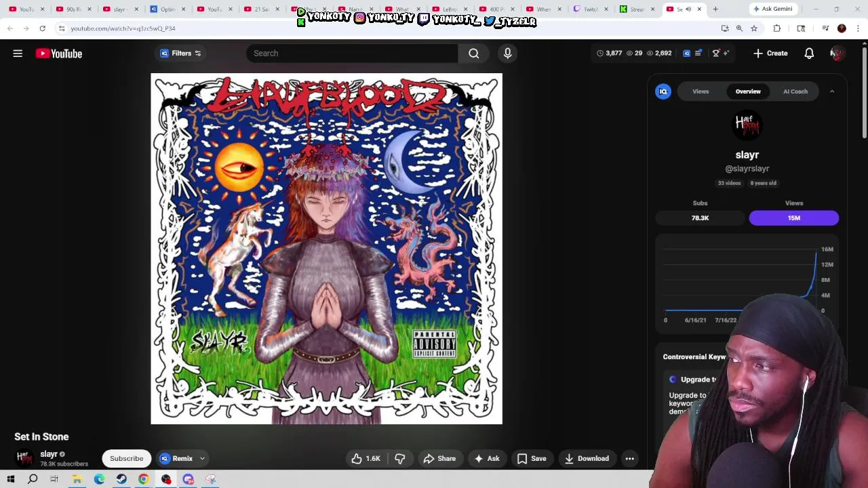Open the more actions three-dot menu
868x488 pixels.
629,459
